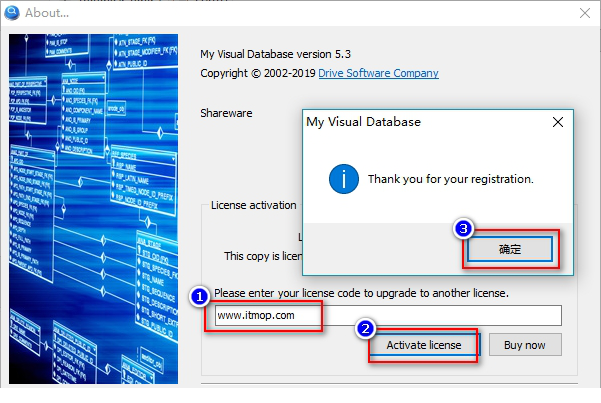This screenshot has width=601, height=403.
Task: Close the About window
Action: (584, 13)
